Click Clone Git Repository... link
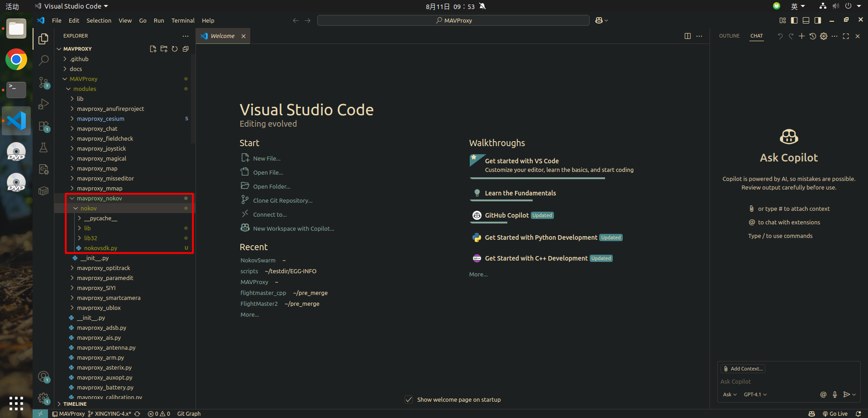The image size is (868, 418). tap(282, 200)
